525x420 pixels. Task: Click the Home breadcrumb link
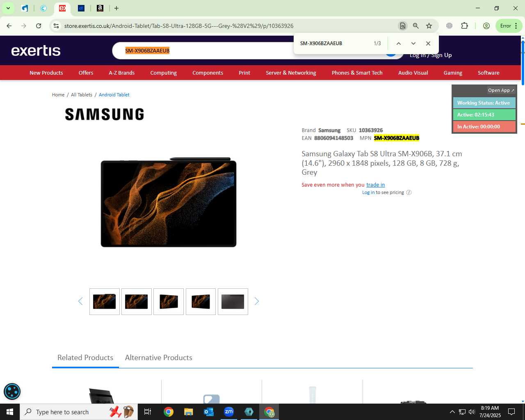[x=58, y=95]
